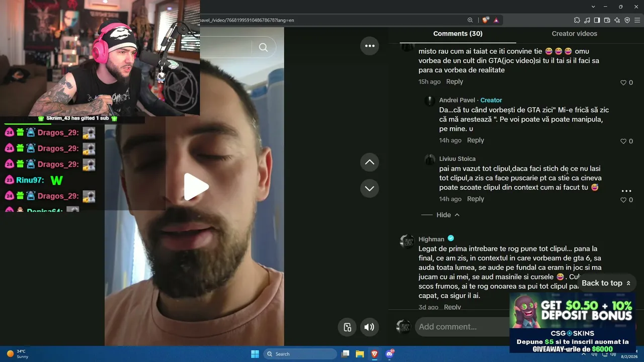
Task: Click Dragos_29's top chat message
Action: [50, 133]
